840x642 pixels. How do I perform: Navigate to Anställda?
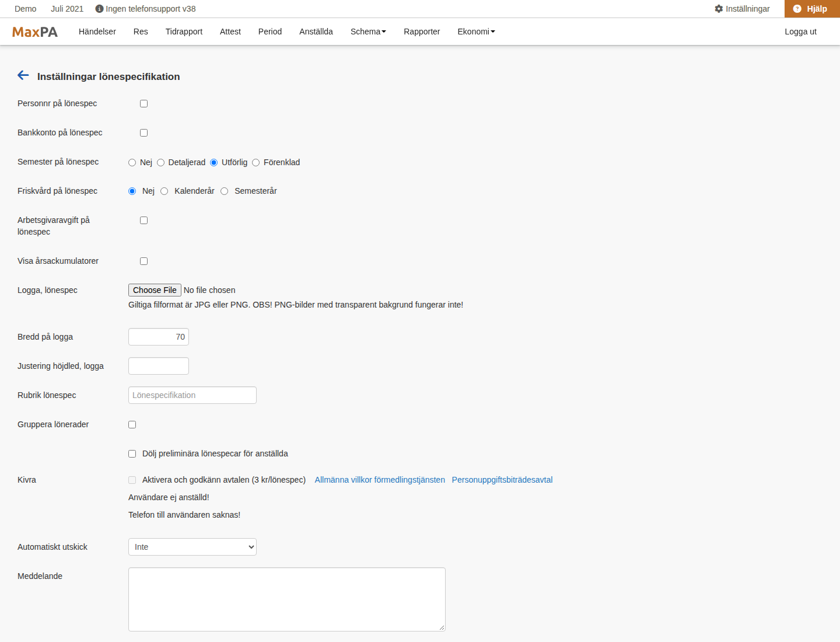click(316, 32)
